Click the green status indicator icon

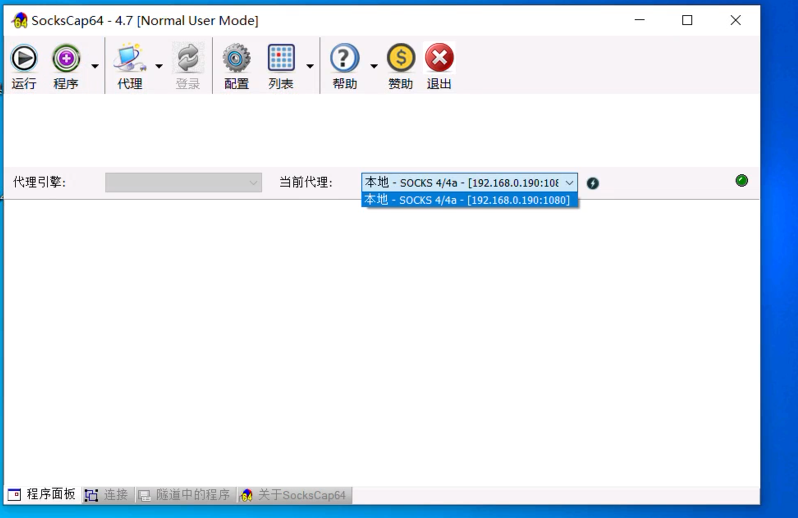[742, 181]
